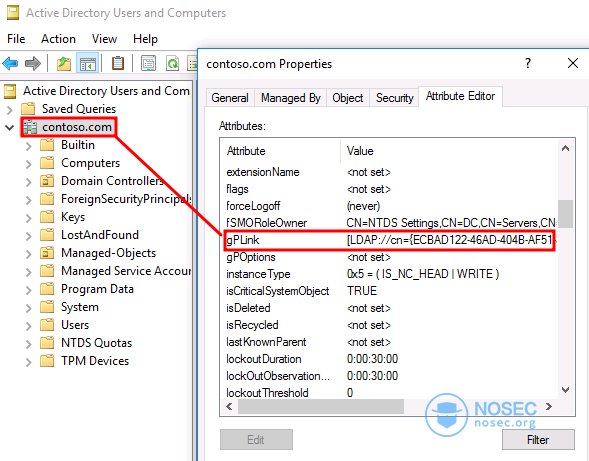Select the instanceType attribute row
This screenshot has width=589, height=461.
(x=389, y=274)
